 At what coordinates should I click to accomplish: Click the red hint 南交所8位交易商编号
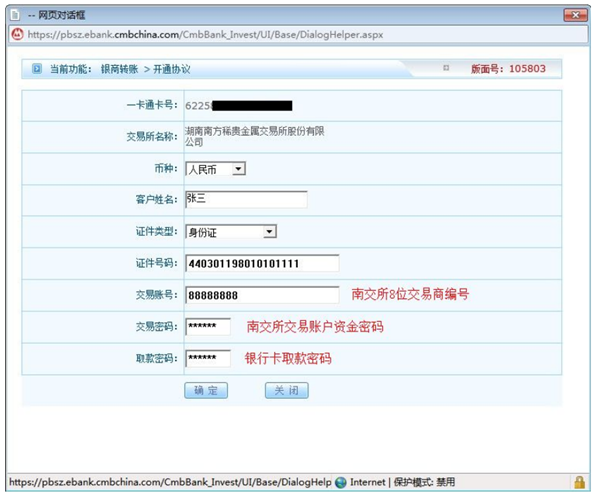[410, 294]
